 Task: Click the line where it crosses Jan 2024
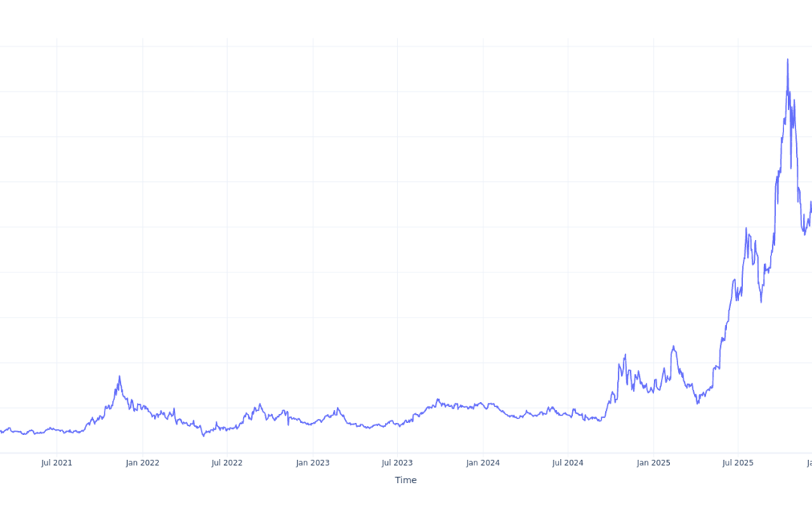[x=483, y=404]
